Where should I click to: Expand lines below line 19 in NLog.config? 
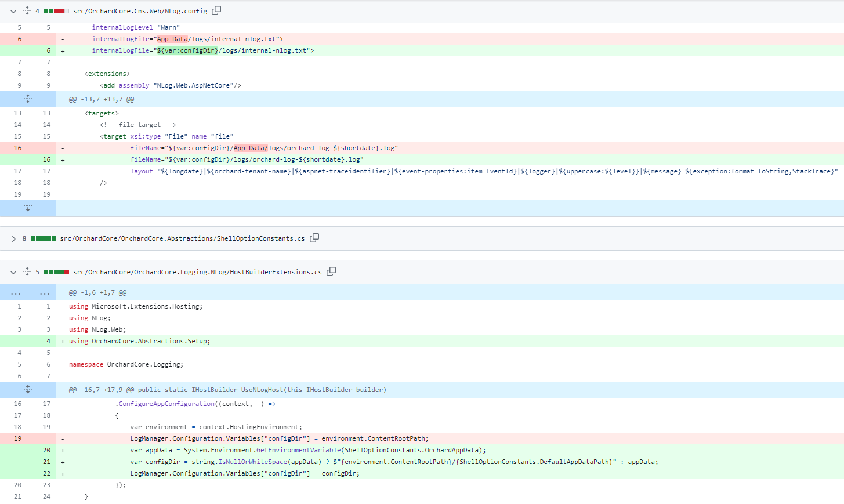pyautogui.click(x=28, y=208)
